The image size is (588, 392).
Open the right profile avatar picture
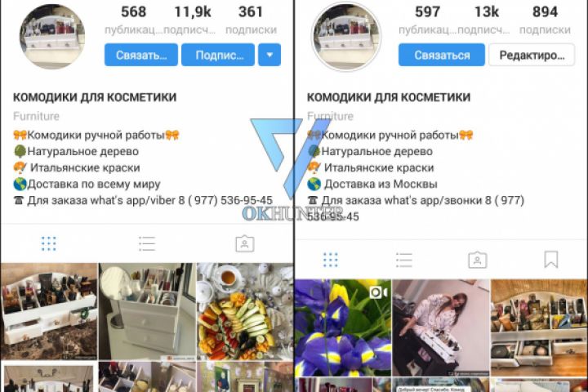click(346, 37)
